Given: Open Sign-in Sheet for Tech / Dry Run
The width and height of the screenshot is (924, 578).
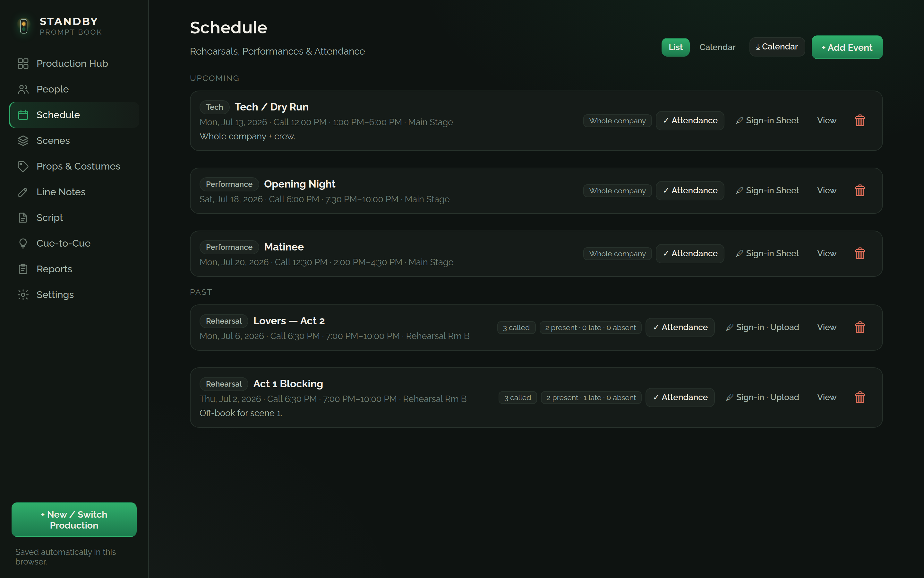Looking at the screenshot, I should (x=767, y=121).
